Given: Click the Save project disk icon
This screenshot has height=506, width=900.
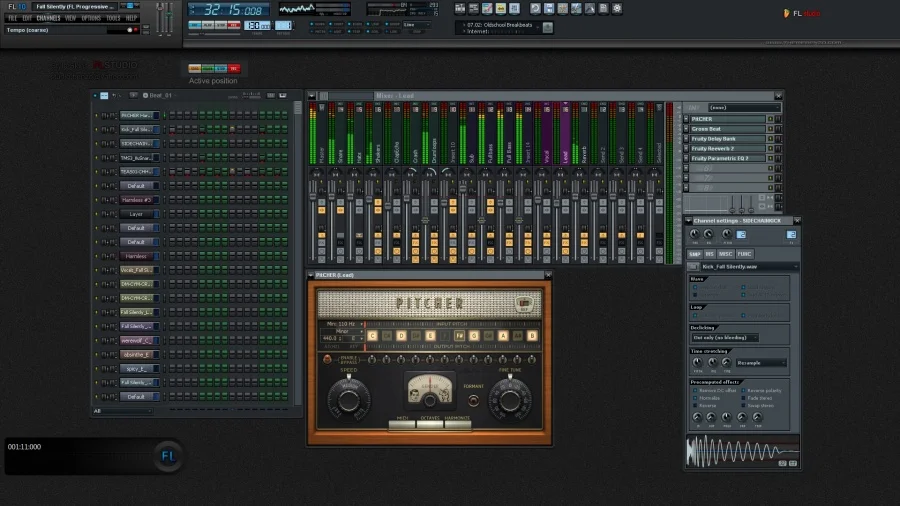Looking at the screenshot, I should [549, 9].
